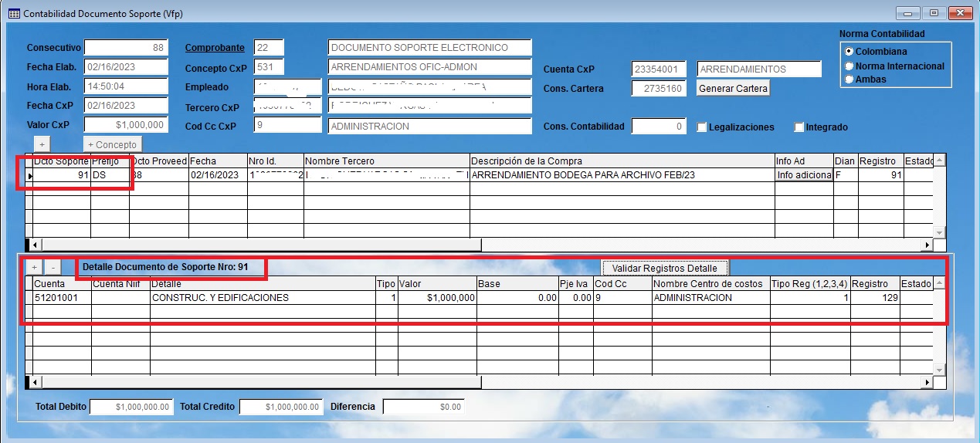Click upper grid vertical scrollbar down arrow
Image resolution: width=980 pixels, height=443 pixels.
(940, 232)
